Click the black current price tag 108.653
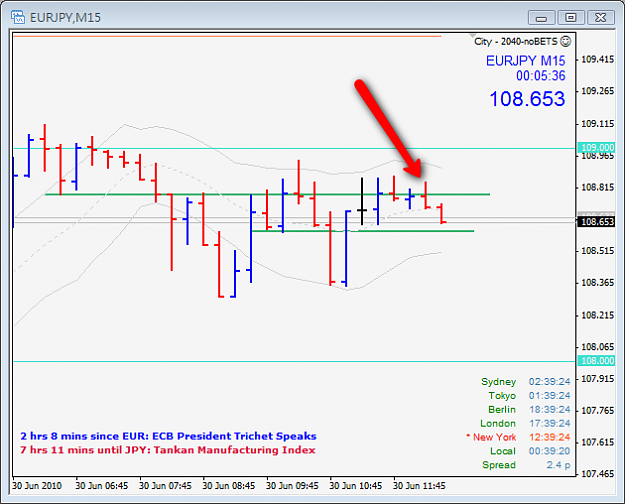625x504 pixels. pos(596,222)
